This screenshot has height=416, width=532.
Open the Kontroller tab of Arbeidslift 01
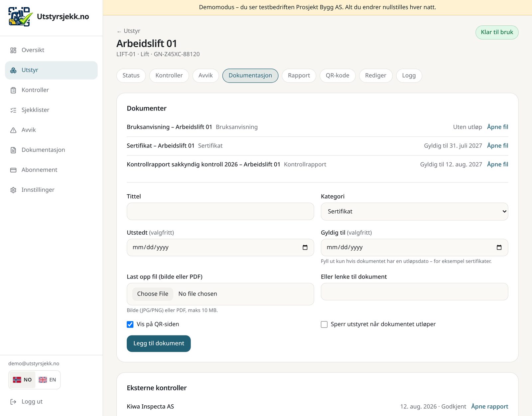(169, 76)
